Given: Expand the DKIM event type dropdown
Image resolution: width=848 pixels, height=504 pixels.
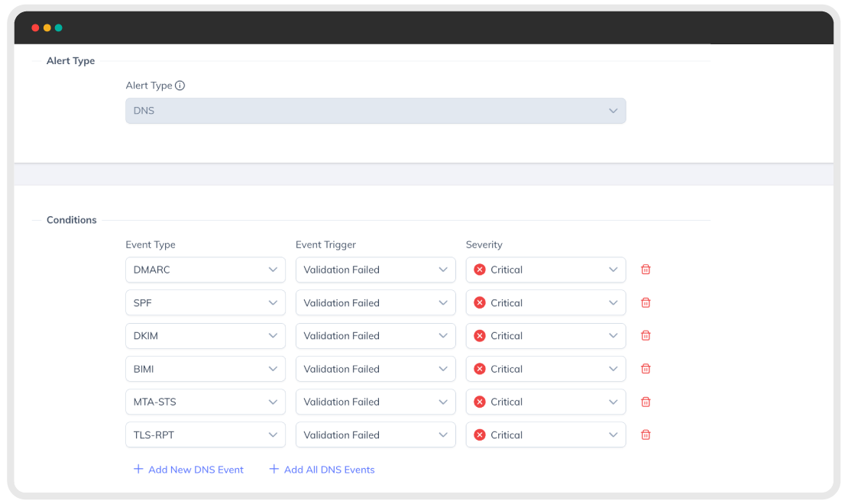Looking at the screenshot, I should [206, 336].
